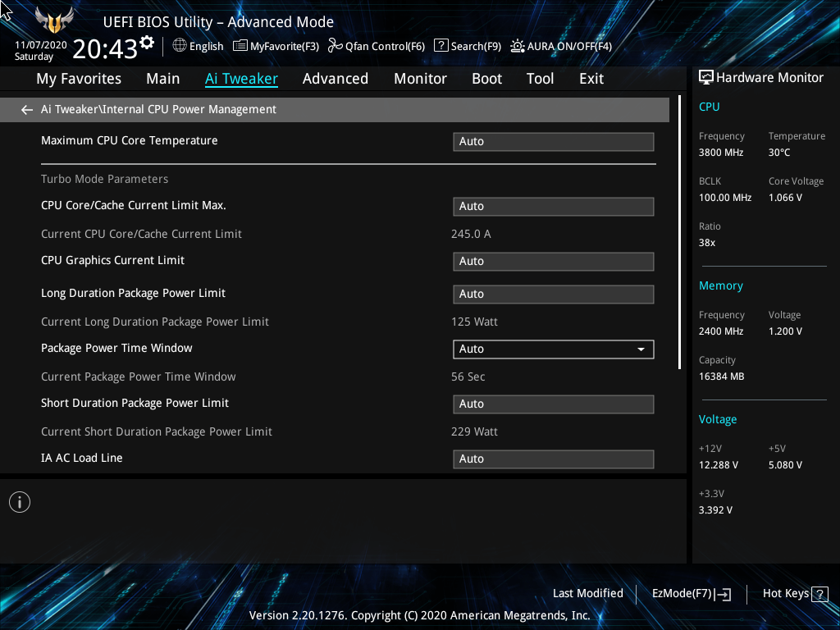The height and width of the screenshot is (630, 840).
Task: Click the Core Voltage 1.066 V value
Action: tap(785, 198)
